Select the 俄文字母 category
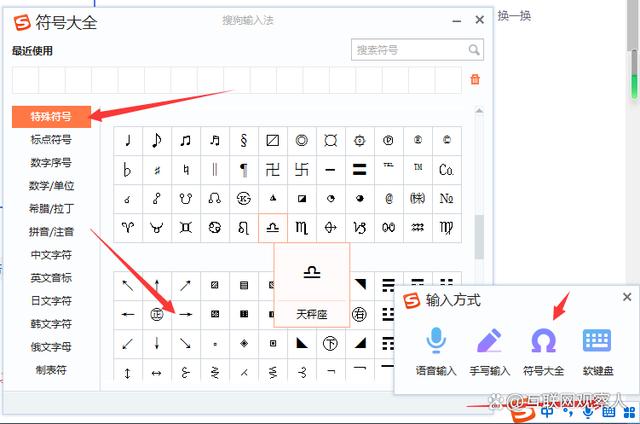This screenshot has width=640, height=424. coord(51,347)
